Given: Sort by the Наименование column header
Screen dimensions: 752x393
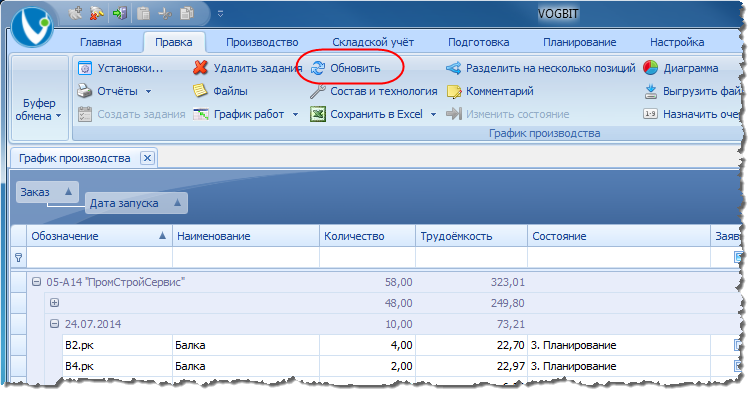Looking at the screenshot, I should point(246,236).
